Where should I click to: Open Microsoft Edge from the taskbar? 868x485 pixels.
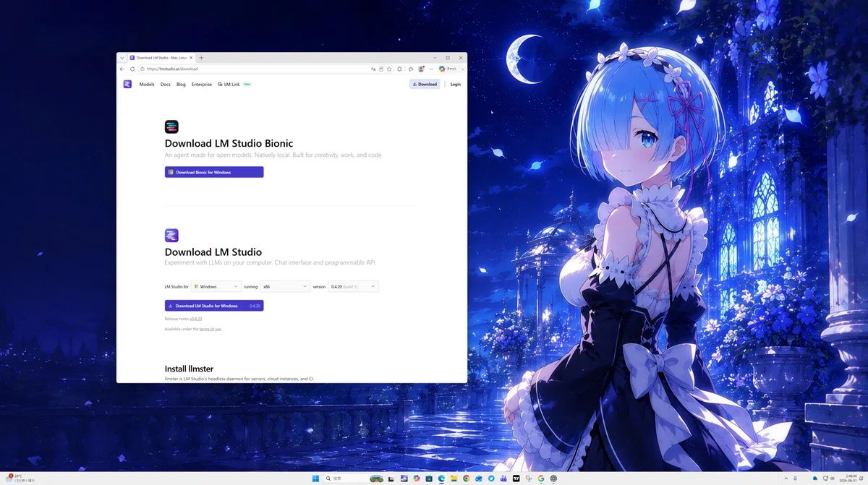coord(441,478)
